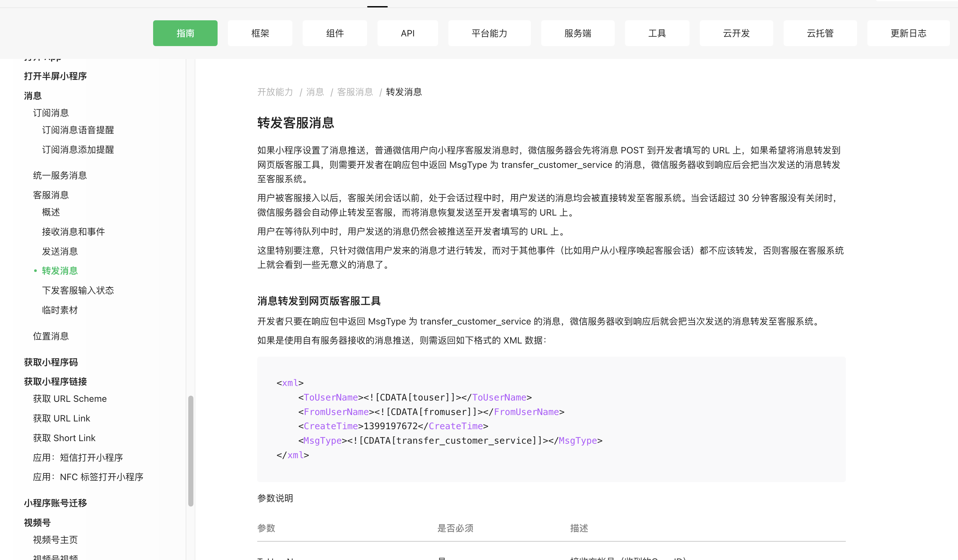Open 消息 from the breadcrumb trail
Screen dimensions: 958x560
pos(315,92)
